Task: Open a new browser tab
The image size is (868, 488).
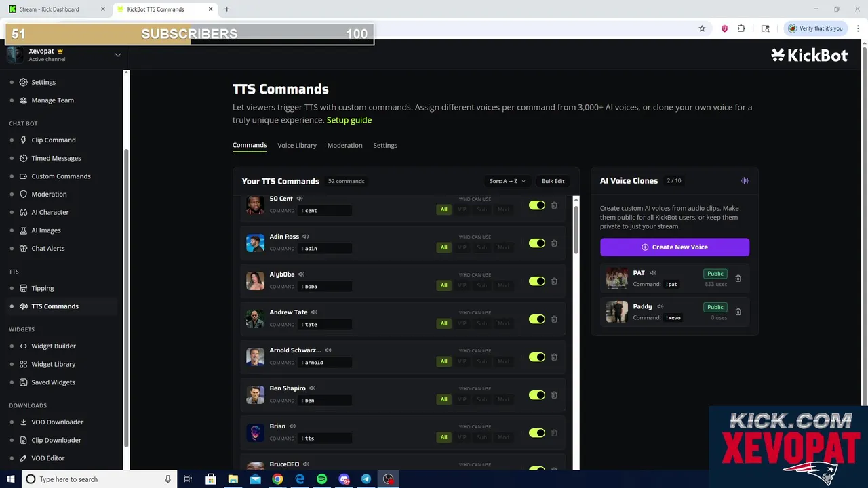Action: [x=226, y=9]
